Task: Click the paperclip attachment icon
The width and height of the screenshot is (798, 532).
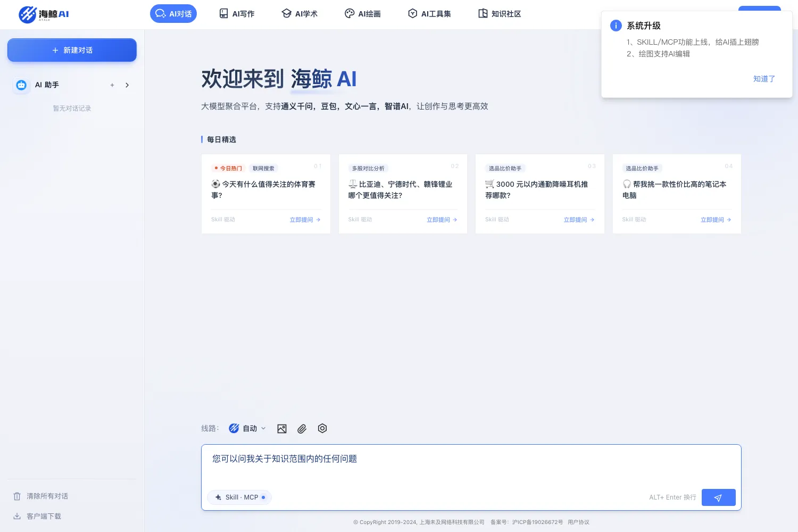Action: [302, 429]
